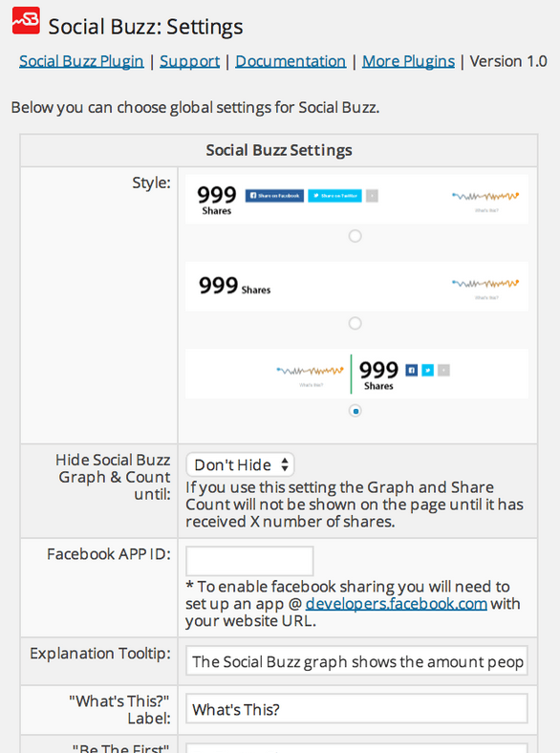Visit the developers.facebook.com link
The width and height of the screenshot is (560, 753).
pyautogui.click(x=397, y=604)
